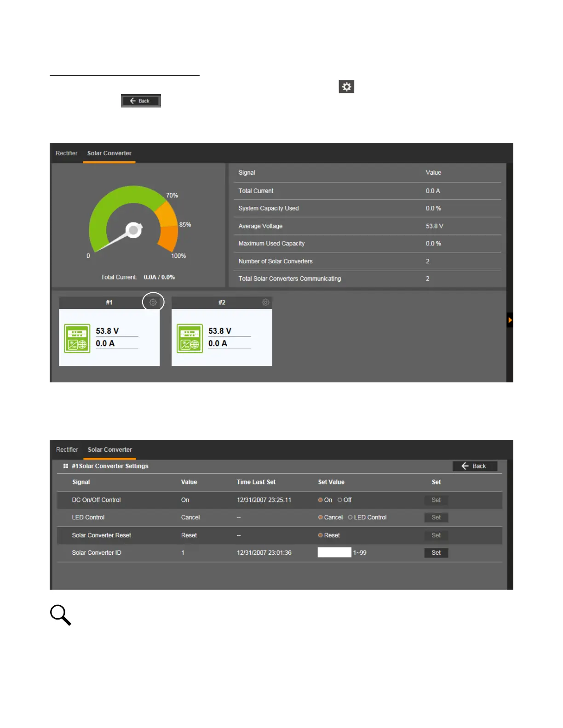
Task: Click the Time Last Set column header
Action: (256, 482)
